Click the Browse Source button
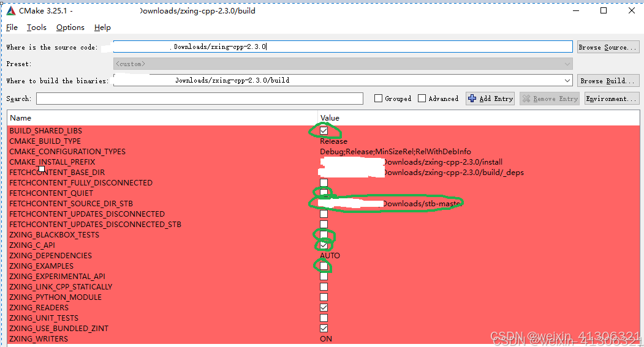This screenshot has height=347, width=644. click(608, 47)
